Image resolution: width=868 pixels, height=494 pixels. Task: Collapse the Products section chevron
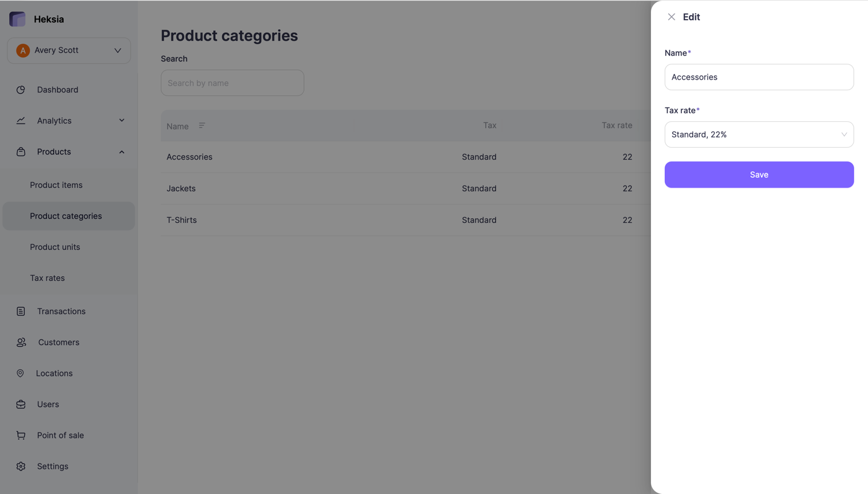coord(121,152)
